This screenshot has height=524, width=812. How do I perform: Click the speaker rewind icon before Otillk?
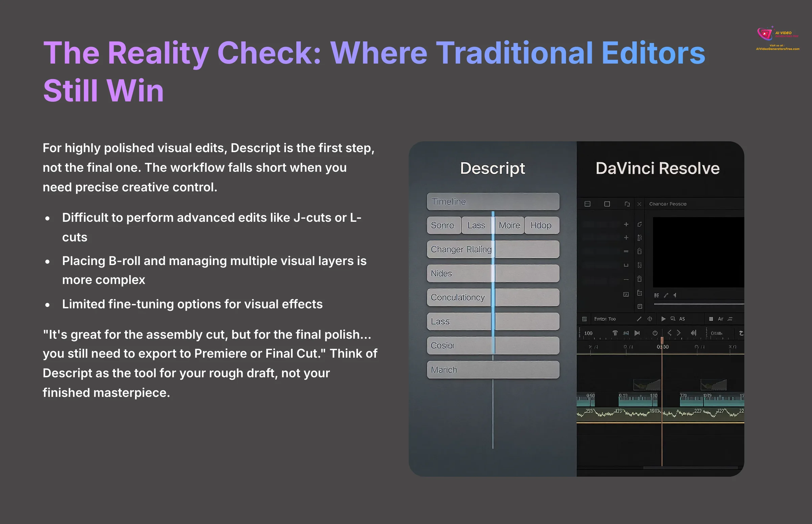[694, 333]
